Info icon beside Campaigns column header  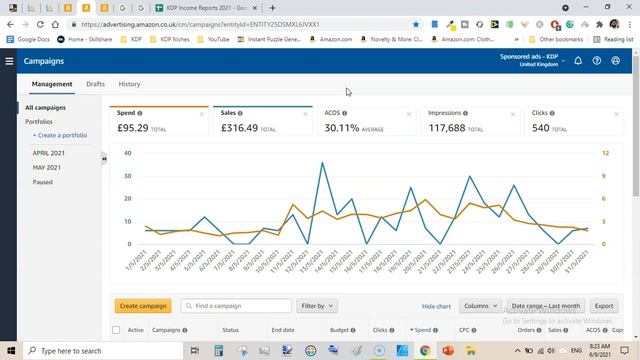tap(185, 330)
